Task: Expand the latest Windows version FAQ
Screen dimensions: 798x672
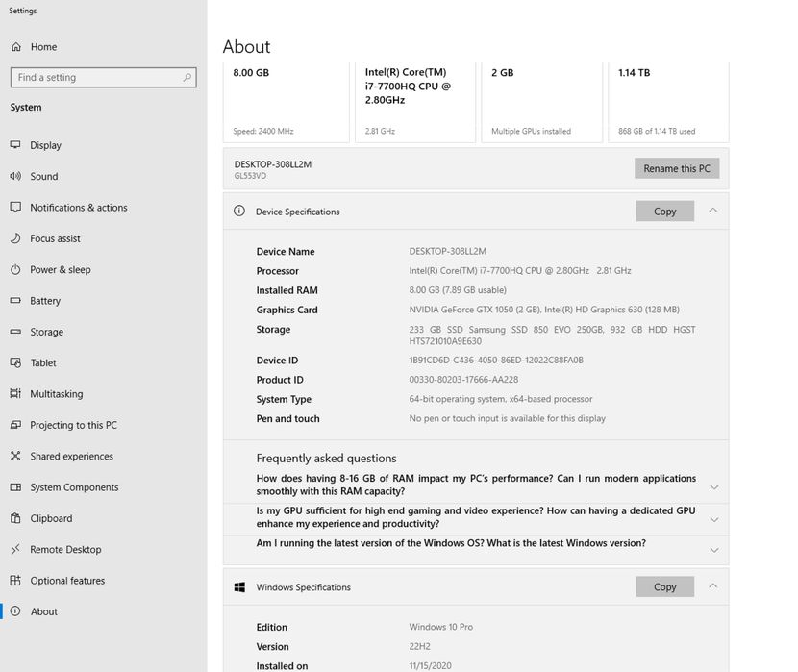Action: click(714, 551)
